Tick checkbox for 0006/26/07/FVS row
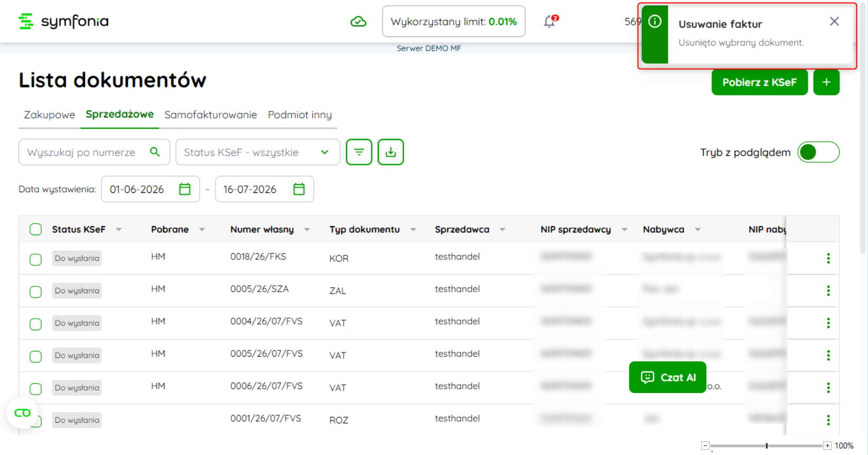868x455 pixels. (35, 389)
